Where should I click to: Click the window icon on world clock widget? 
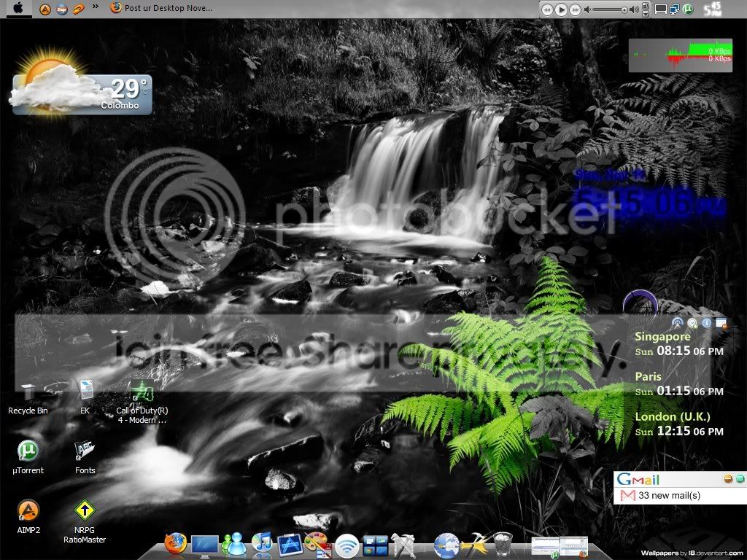point(721,323)
